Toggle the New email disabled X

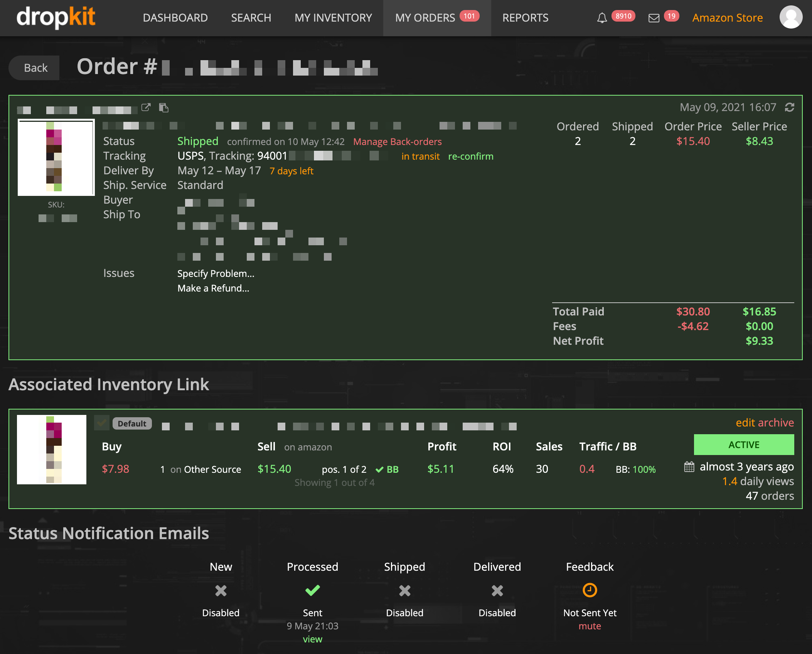click(x=221, y=590)
